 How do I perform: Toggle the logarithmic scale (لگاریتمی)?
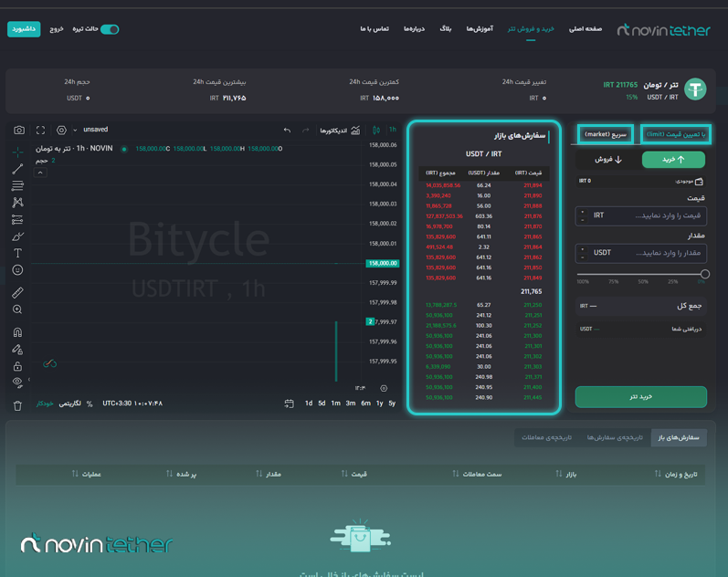(x=69, y=404)
